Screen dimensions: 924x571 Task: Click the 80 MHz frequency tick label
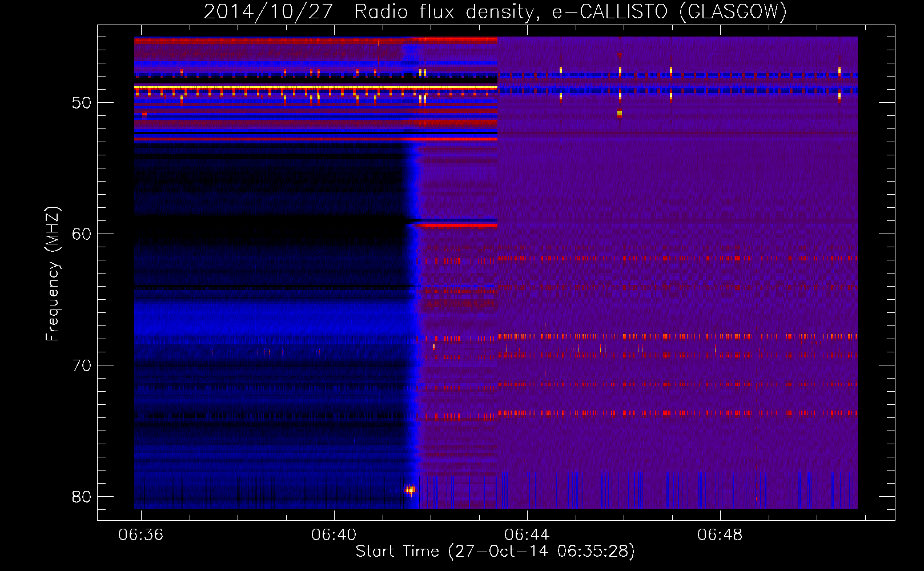(82, 497)
